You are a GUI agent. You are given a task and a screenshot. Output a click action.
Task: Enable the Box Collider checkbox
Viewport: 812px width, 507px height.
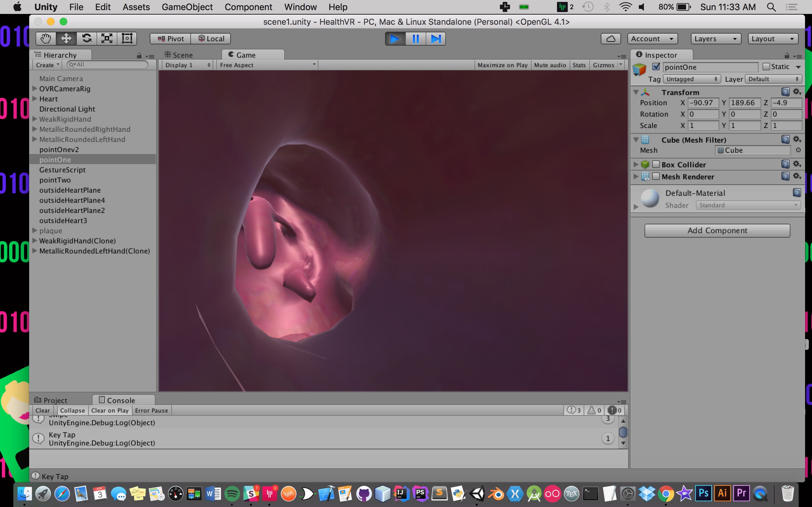pyautogui.click(x=656, y=164)
